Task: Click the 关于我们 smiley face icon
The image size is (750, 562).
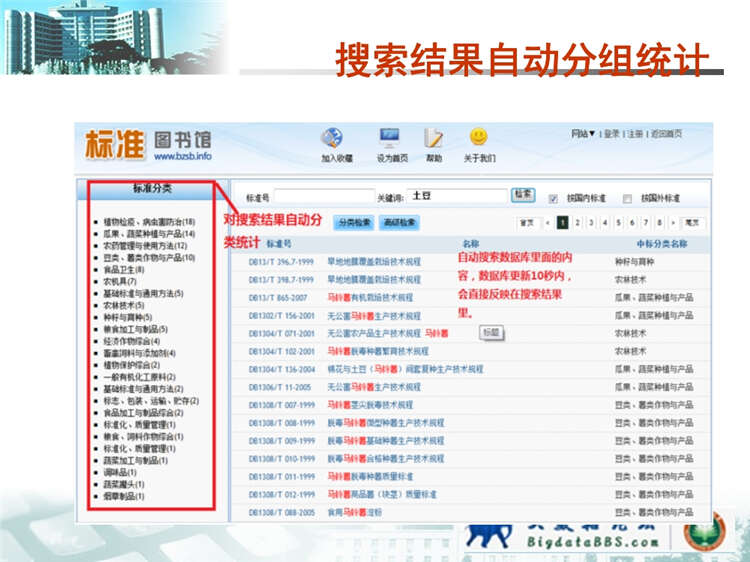Action: [479, 137]
